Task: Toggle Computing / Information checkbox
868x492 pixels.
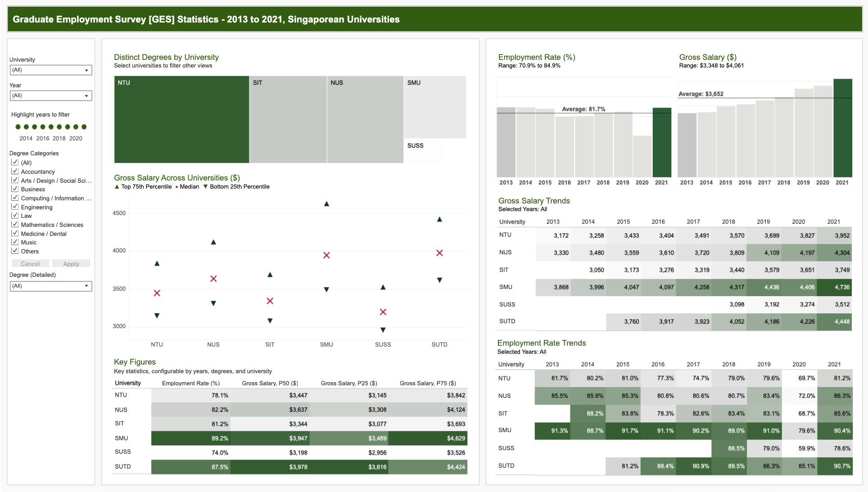Action: click(x=15, y=198)
